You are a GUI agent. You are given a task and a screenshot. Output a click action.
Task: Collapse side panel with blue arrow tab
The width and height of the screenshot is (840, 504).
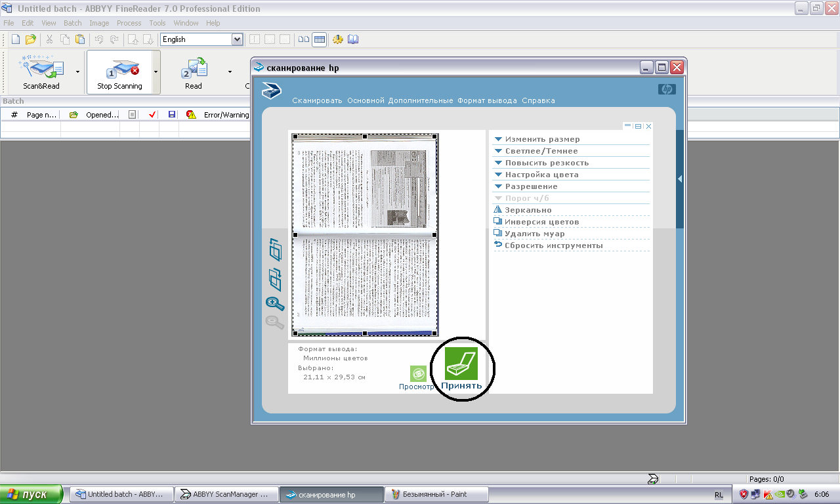coord(680,178)
